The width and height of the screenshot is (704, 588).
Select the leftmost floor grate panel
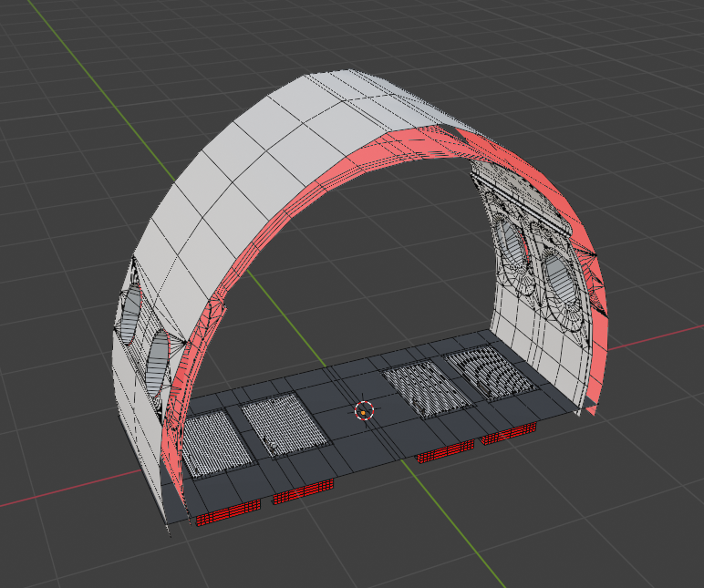coord(217,443)
